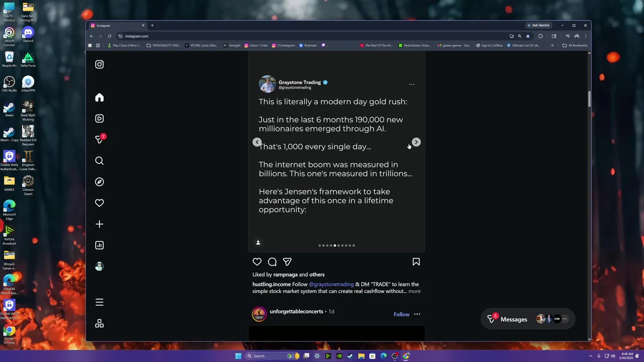Open the hamburger More menu in the sidebar
Image resolution: width=644 pixels, height=362 pixels.
click(100, 302)
